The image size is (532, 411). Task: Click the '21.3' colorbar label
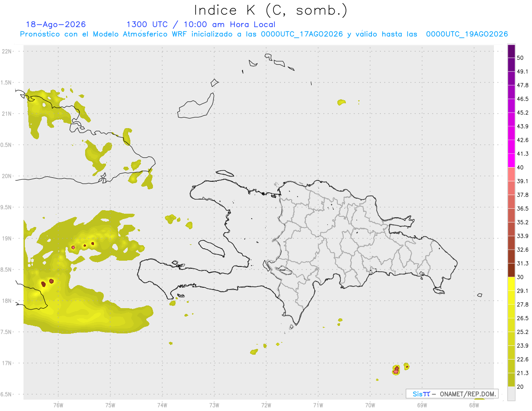[x=523, y=373]
